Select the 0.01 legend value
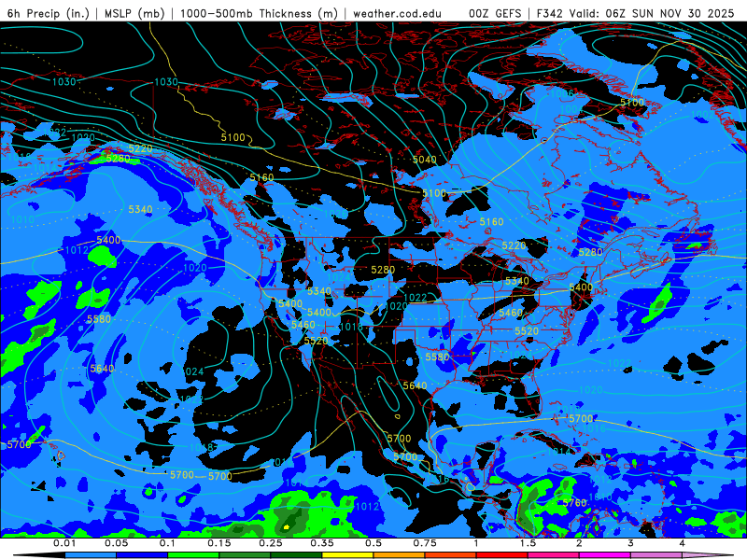This screenshot has height=560, width=747. pos(64,543)
